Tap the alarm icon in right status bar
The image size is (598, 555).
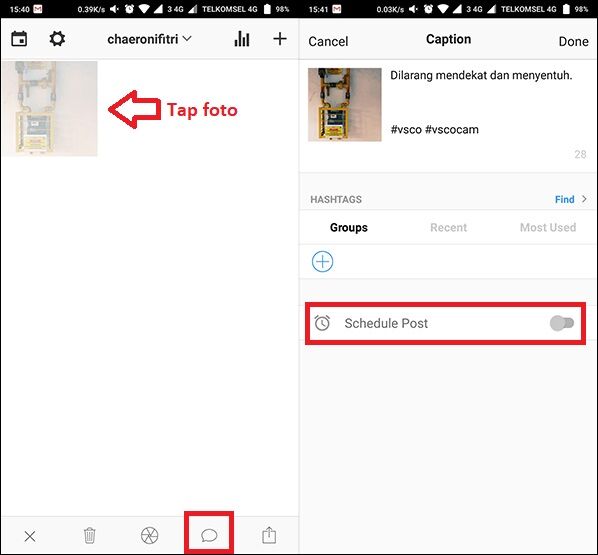click(x=428, y=9)
